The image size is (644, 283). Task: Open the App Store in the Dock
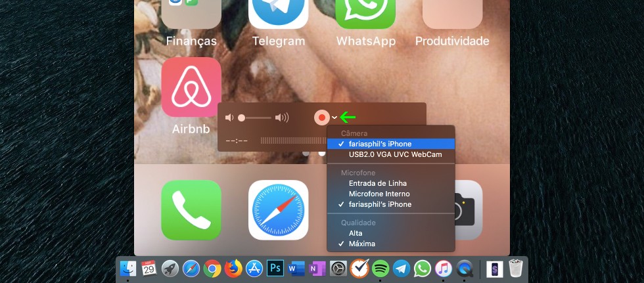pos(254,269)
